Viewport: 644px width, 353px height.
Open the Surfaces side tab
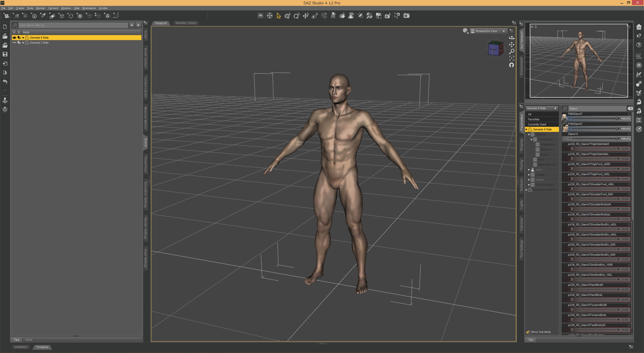[522, 185]
